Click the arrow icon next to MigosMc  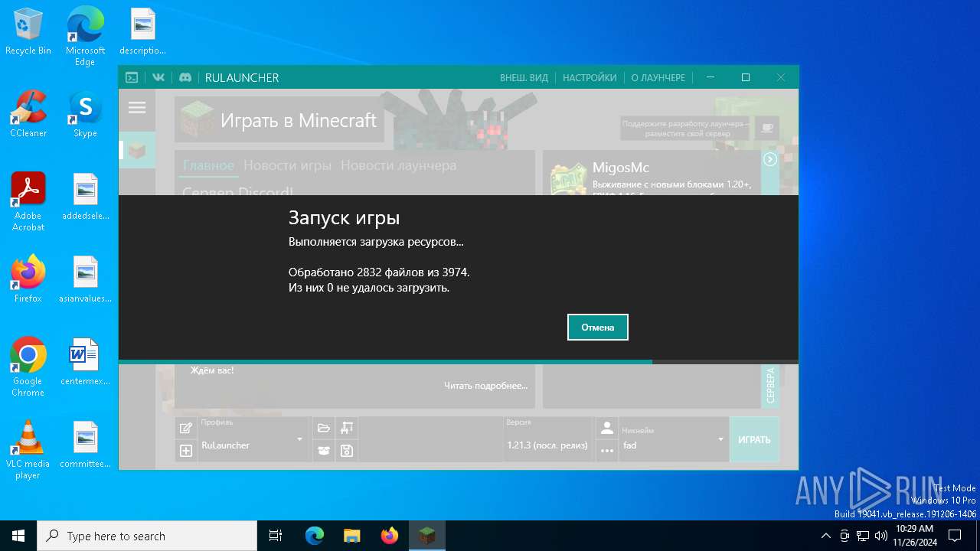click(x=770, y=159)
